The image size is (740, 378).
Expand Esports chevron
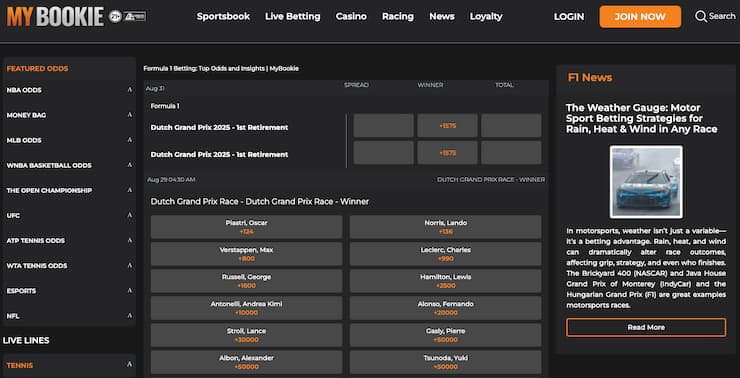coord(130,290)
